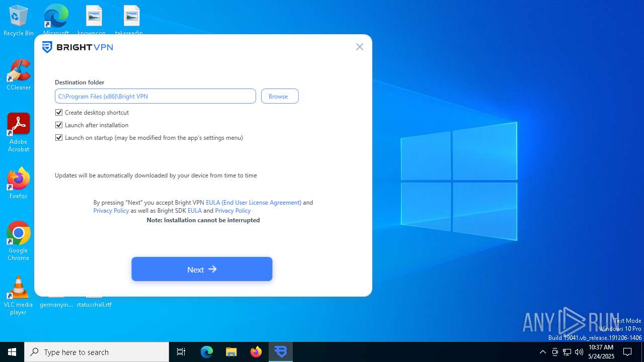Select the Microsoft Edge desktop shortcut
The width and height of the screenshot is (644, 362).
click(56, 19)
